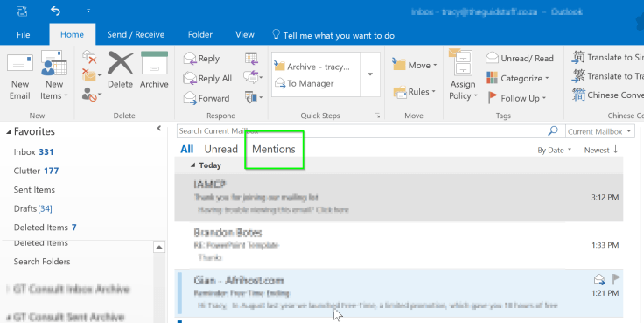This screenshot has height=323, width=644.
Task: Click the Archive icon in Delete group
Action: point(154,70)
